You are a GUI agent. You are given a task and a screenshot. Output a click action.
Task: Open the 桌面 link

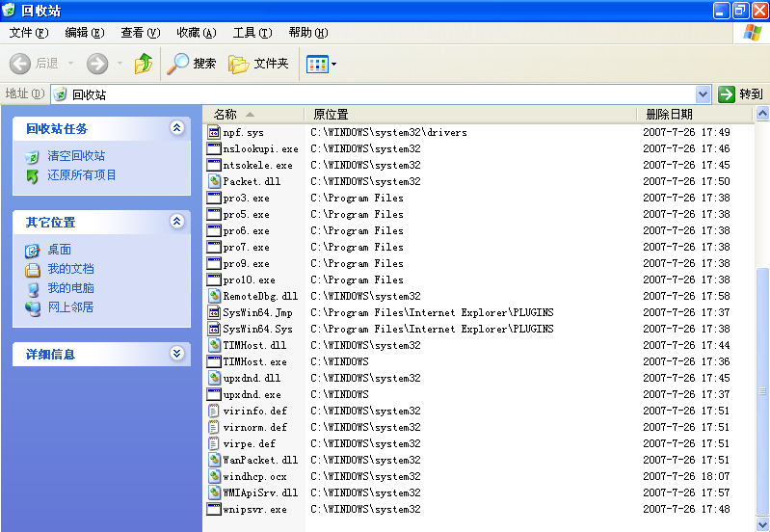(x=60, y=250)
